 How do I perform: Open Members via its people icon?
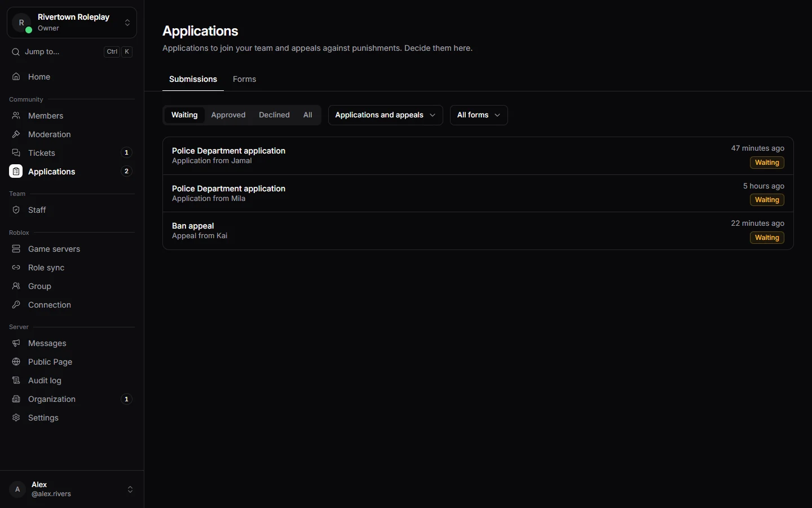pos(16,116)
